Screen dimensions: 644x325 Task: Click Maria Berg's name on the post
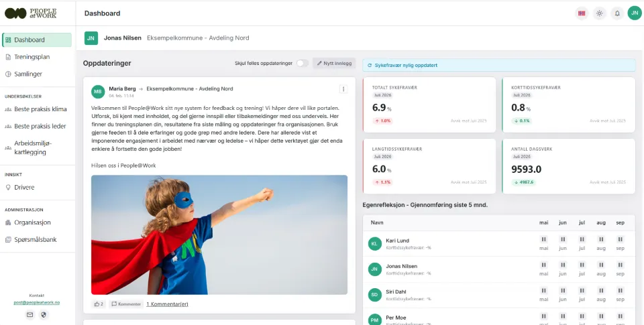pos(122,88)
